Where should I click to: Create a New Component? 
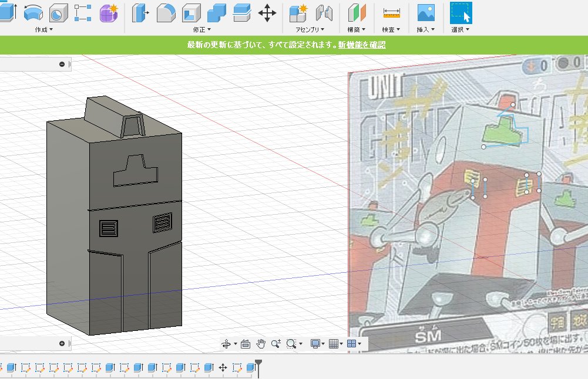coord(298,13)
